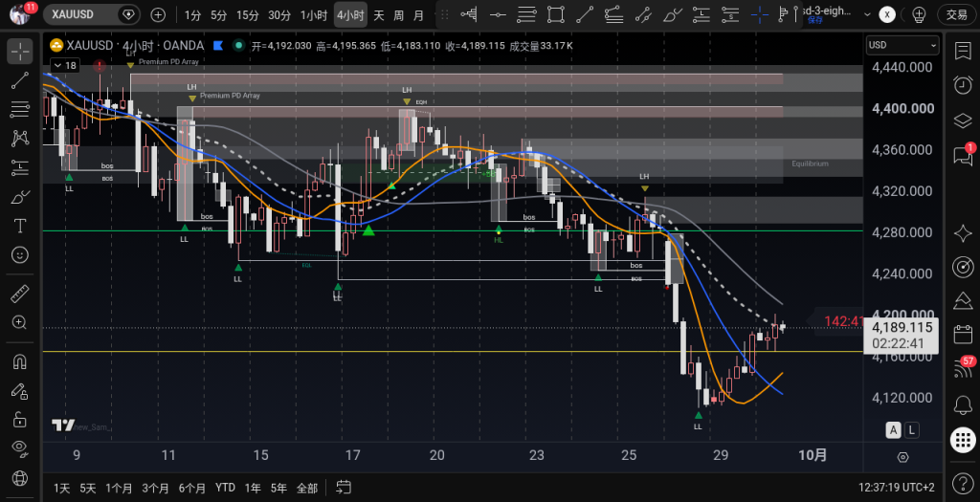Screen dimensions: 980x502
Task: Open the patterns drawing tool group
Action: pyautogui.click(x=20, y=138)
